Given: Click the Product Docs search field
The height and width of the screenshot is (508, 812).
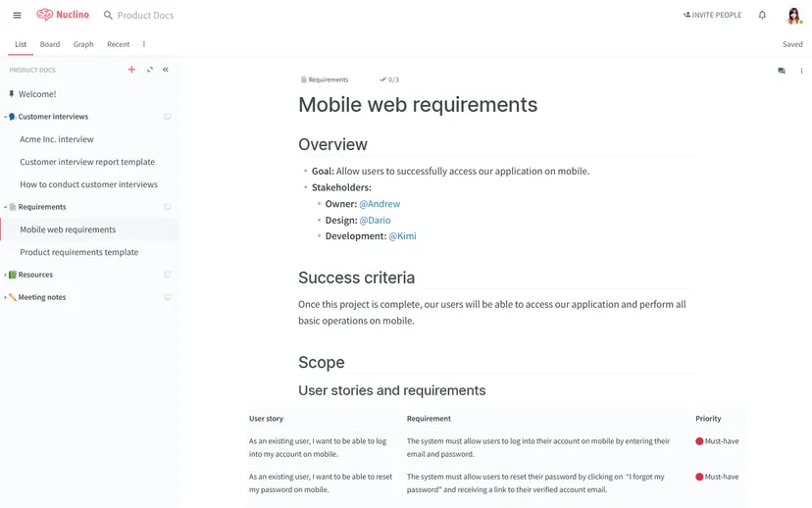Looking at the screenshot, I should coord(145,16).
